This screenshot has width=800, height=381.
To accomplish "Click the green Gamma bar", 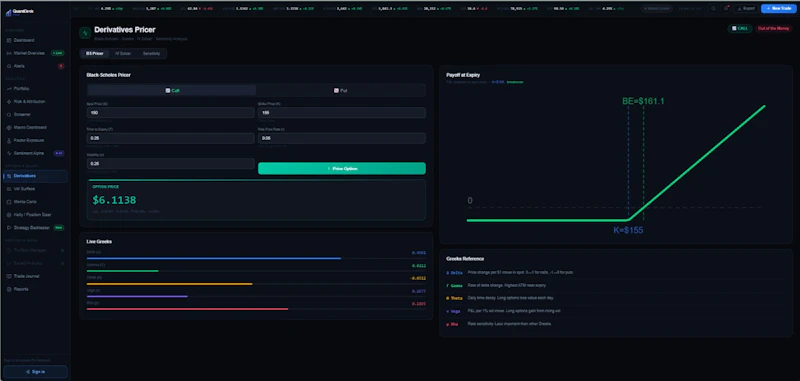I will point(122,271).
